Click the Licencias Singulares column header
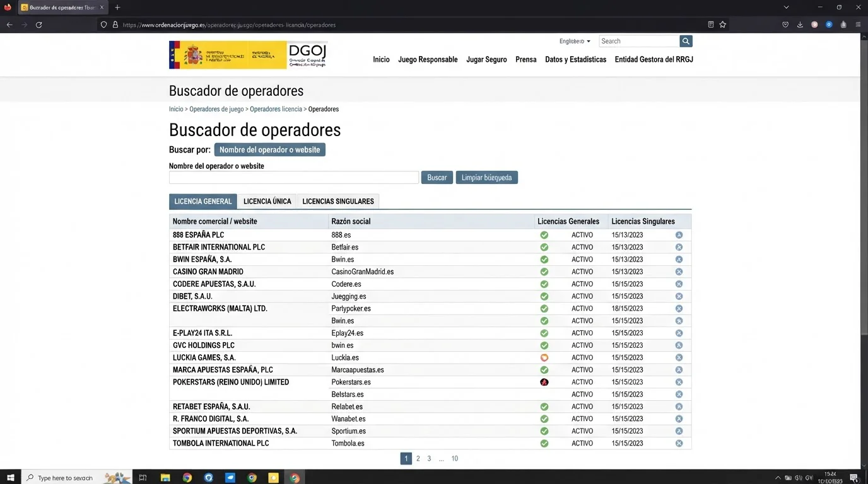 tap(643, 221)
